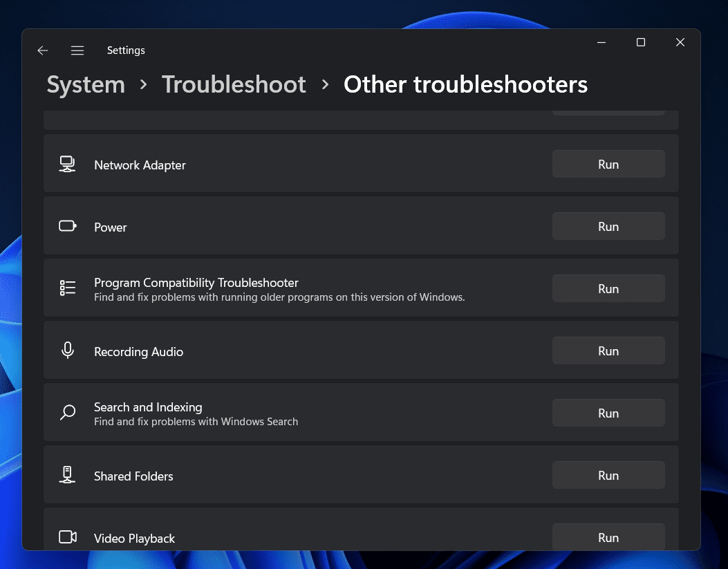Screen dimensions: 728x569
Task: Go to System in the breadcrumb
Action: (86, 85)
